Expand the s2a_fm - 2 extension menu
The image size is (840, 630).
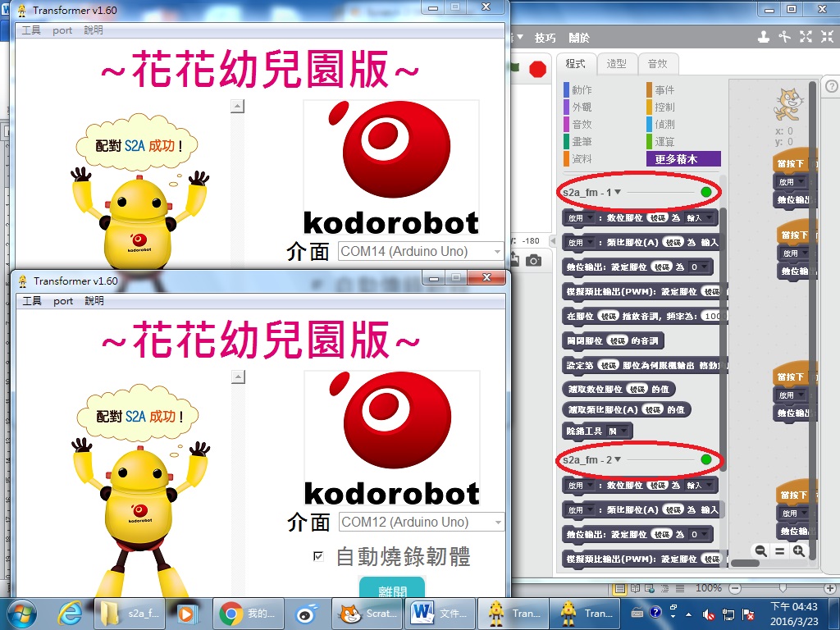[618, 459]
